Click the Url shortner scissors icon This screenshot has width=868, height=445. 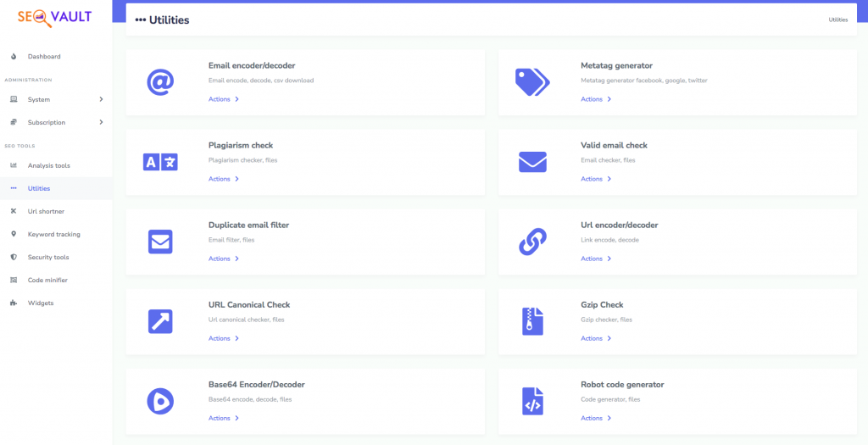point(14,211)
